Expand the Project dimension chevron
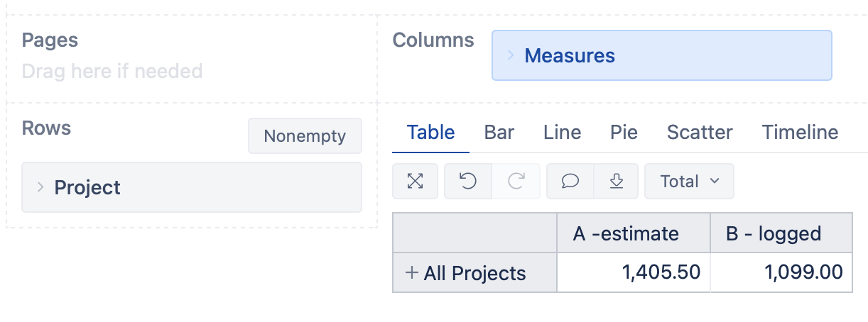Image resolution: width=868 pixels, height=322 pixels. [40, 187]
